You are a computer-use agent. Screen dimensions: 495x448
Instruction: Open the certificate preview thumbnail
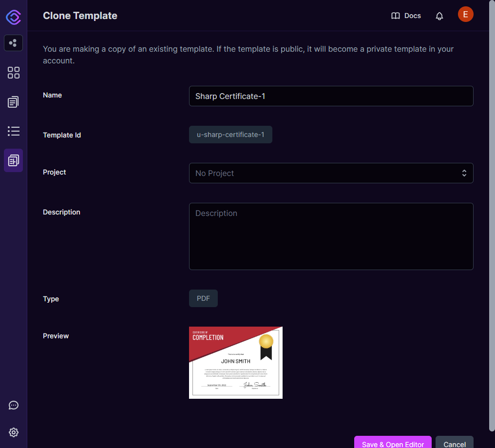point(235,362)
